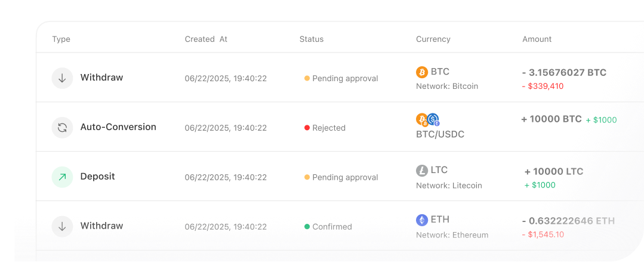Click the Auto-Conversion refresh arrows icon

(62, 128)
